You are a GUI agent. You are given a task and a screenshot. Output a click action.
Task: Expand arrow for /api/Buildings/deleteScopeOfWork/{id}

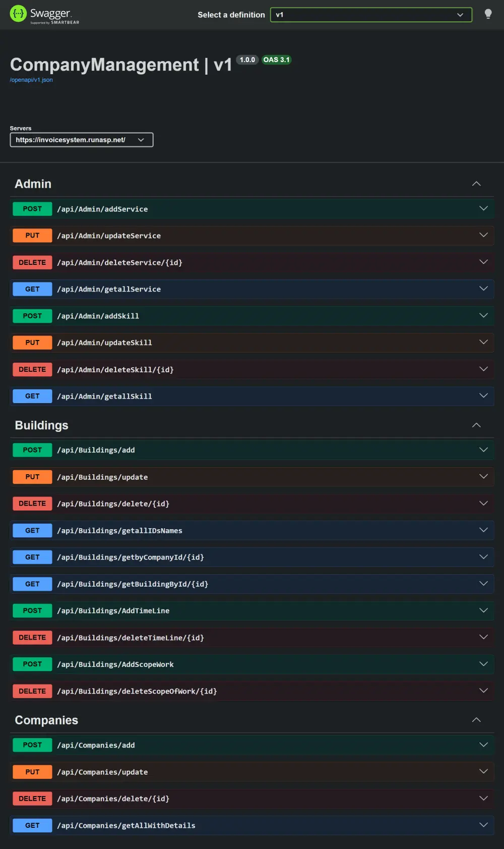coord(483,691)
